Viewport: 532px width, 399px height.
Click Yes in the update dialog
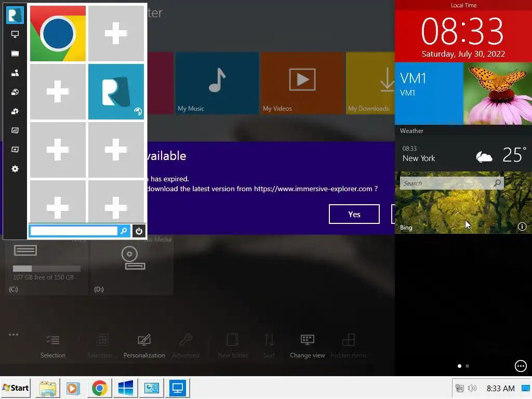(354, 214)
